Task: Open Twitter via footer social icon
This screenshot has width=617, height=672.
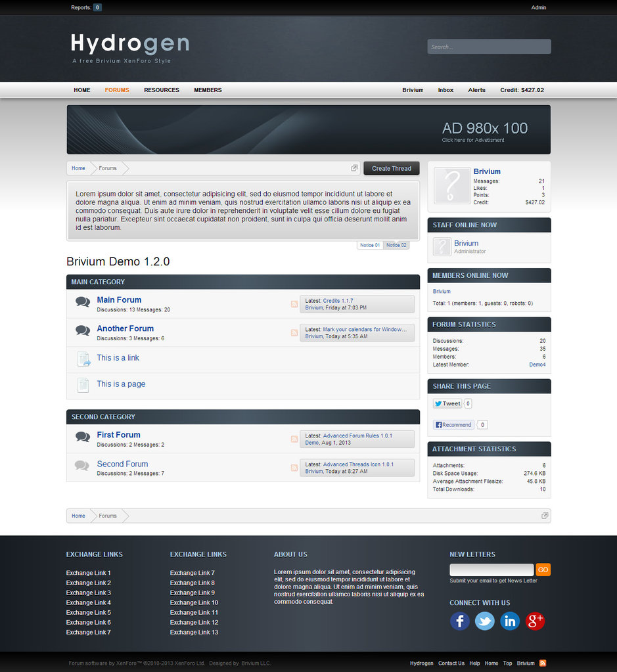Action: pos(485,621)
